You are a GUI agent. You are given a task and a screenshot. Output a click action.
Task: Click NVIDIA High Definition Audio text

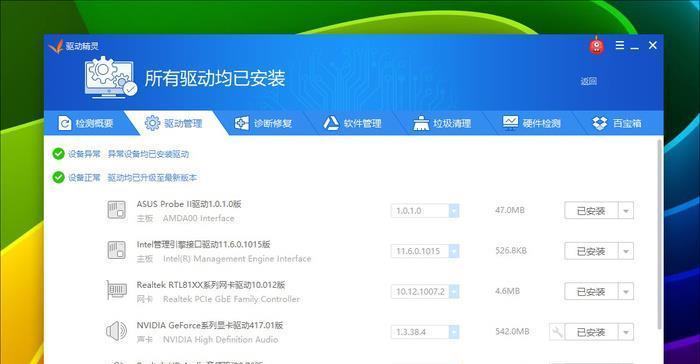(221, 339)
